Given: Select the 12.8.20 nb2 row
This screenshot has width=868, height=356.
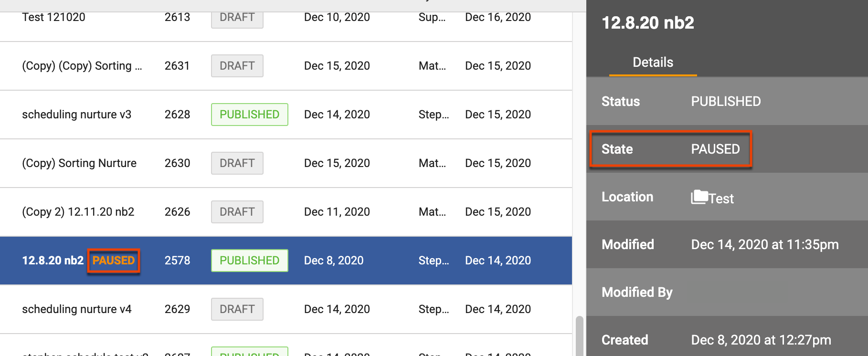Looking at the screenshot, I should pyautogui.click(x=53, y=261).
